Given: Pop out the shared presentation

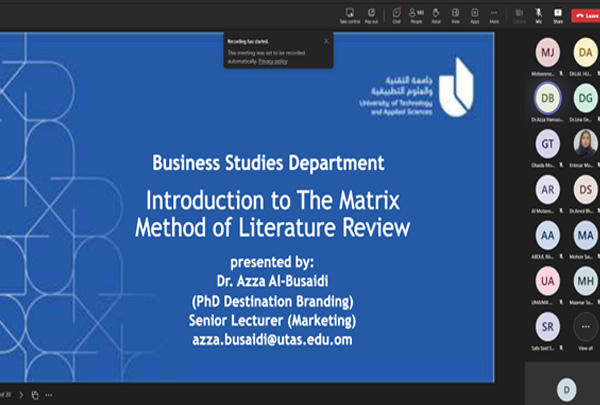Looking at the screenshot, I should point(372,14).
